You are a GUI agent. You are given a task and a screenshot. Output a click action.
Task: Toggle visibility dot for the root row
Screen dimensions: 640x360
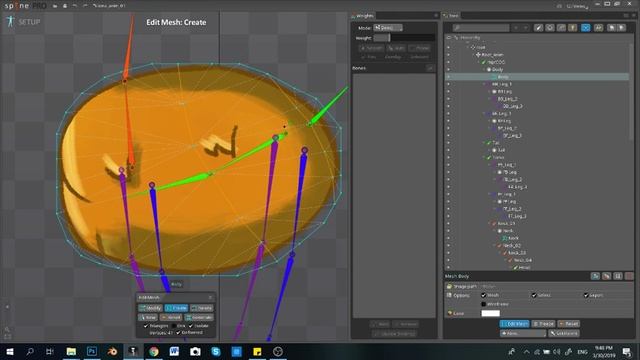click(x=448, y=47)
